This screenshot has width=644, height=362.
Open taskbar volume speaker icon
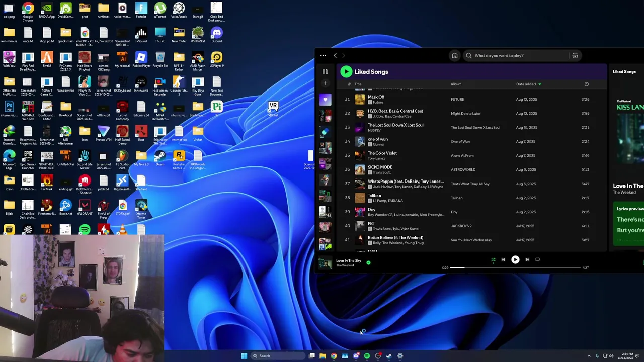coord(611,356)
